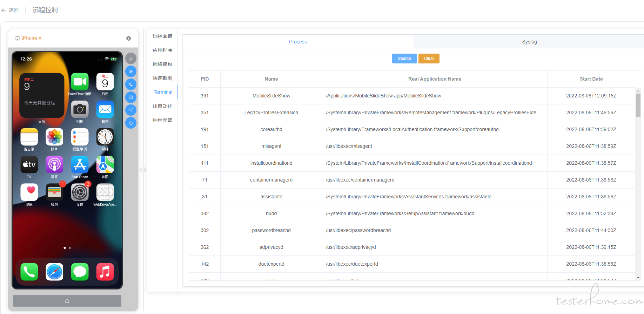Viewport: 644px width, 314px height.
Task: Click the passwordbreachd process name
Action: [271, 230]
